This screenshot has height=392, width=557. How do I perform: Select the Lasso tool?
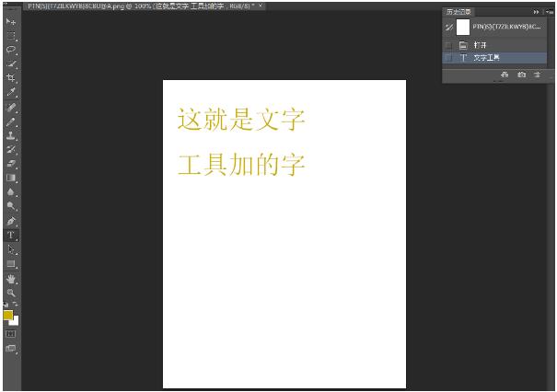tap(11, 50)
